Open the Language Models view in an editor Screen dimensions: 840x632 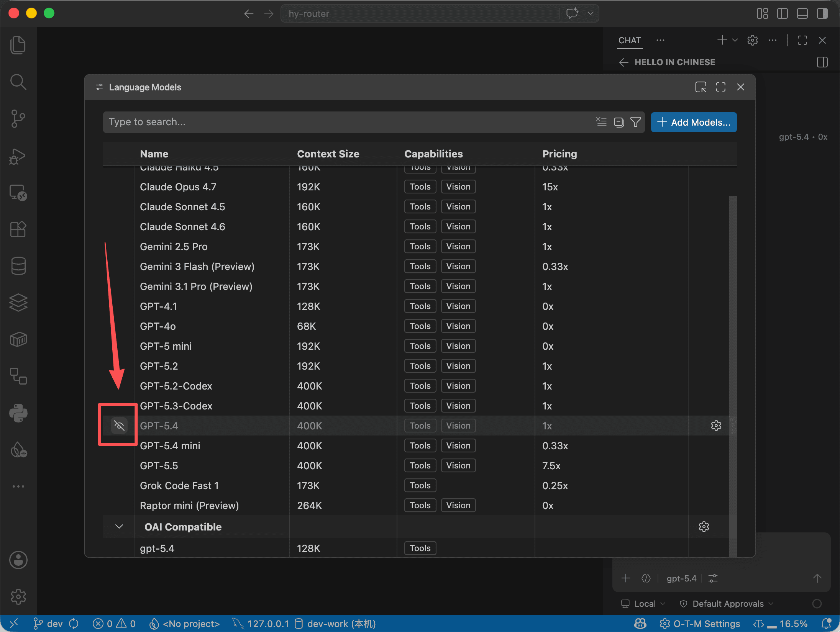coord(701,87)
